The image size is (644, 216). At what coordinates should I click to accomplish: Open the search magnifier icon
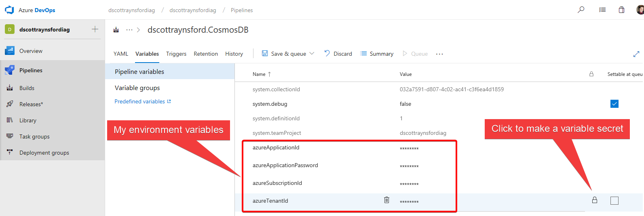[x=581, y=10]
